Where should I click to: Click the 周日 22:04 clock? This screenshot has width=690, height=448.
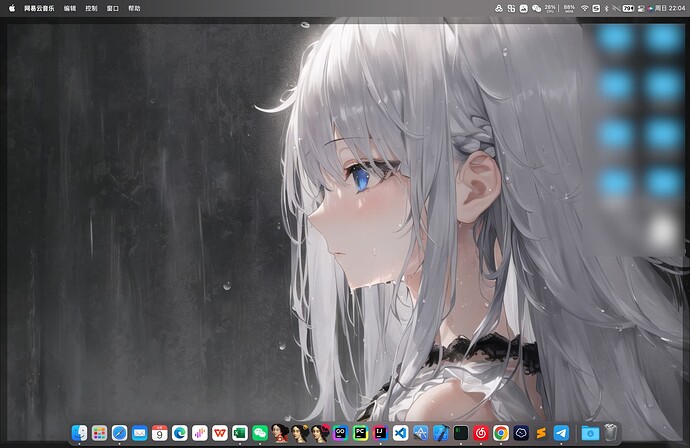670,8
